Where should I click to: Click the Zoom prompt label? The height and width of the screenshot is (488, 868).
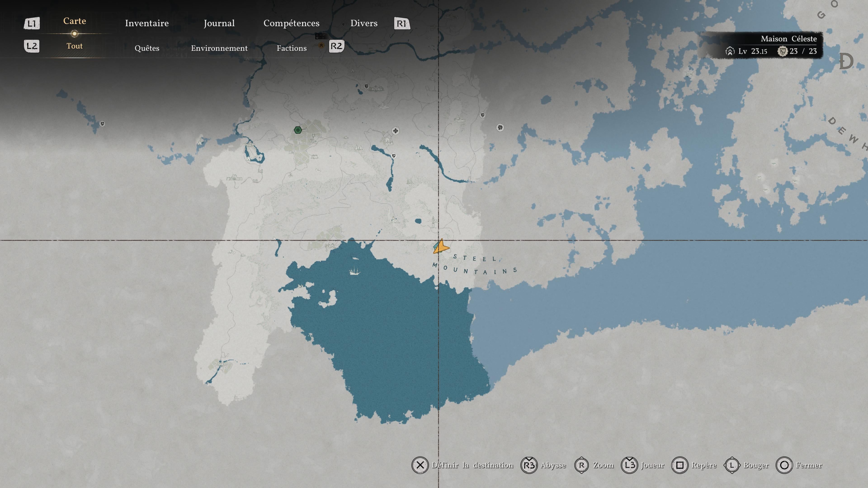tap(604, 465)
